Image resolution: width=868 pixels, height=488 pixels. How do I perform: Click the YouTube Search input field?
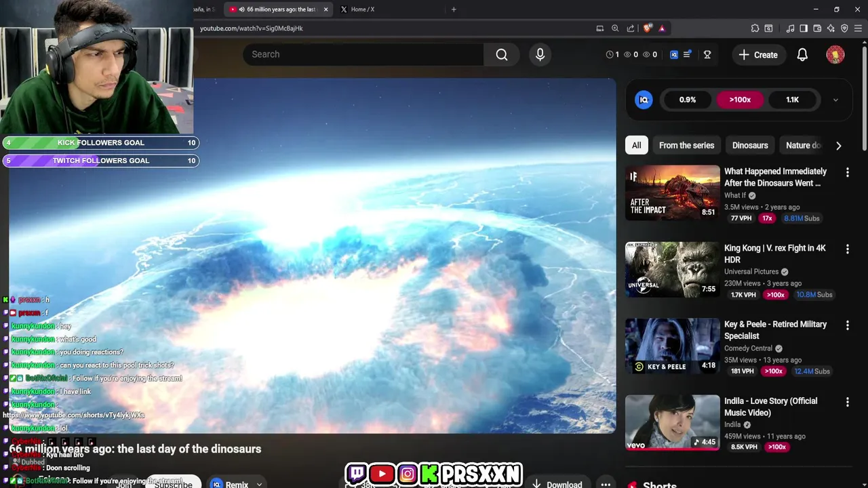tap(363, 54)
